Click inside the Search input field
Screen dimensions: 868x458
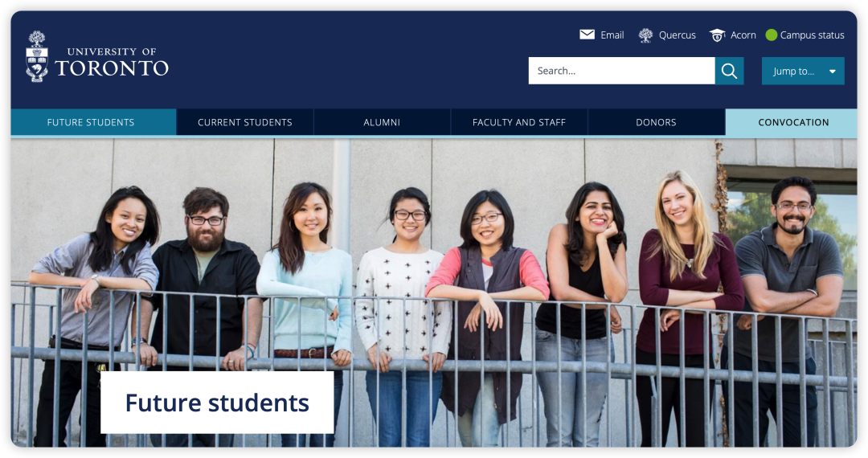621,71
